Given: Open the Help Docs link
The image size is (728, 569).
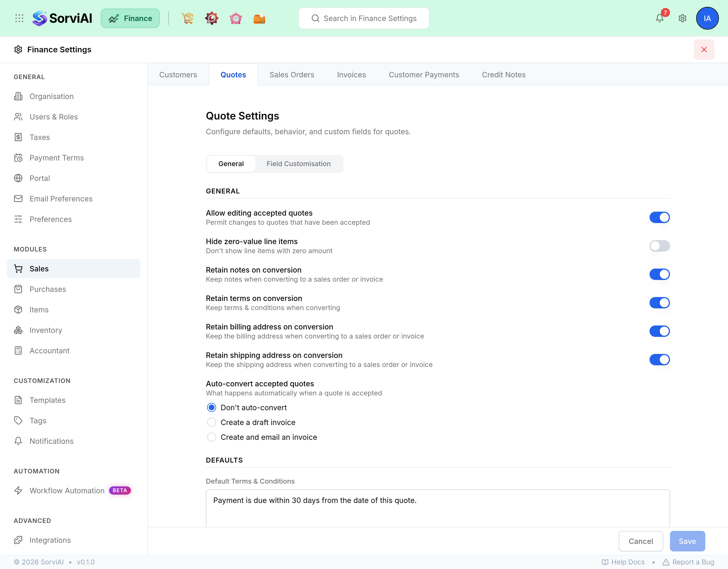Looking at the screenshot, I should pyautogui.click(x=623, y=562).
